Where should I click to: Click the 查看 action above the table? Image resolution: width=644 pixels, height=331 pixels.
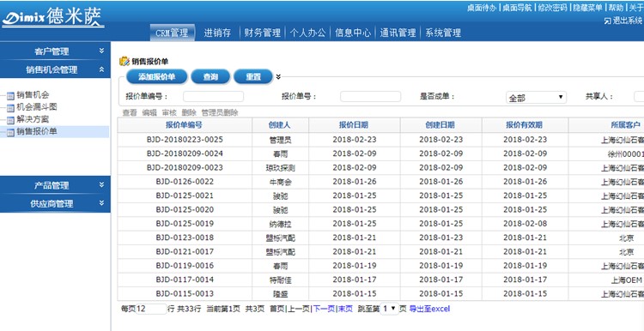[130, 112]
